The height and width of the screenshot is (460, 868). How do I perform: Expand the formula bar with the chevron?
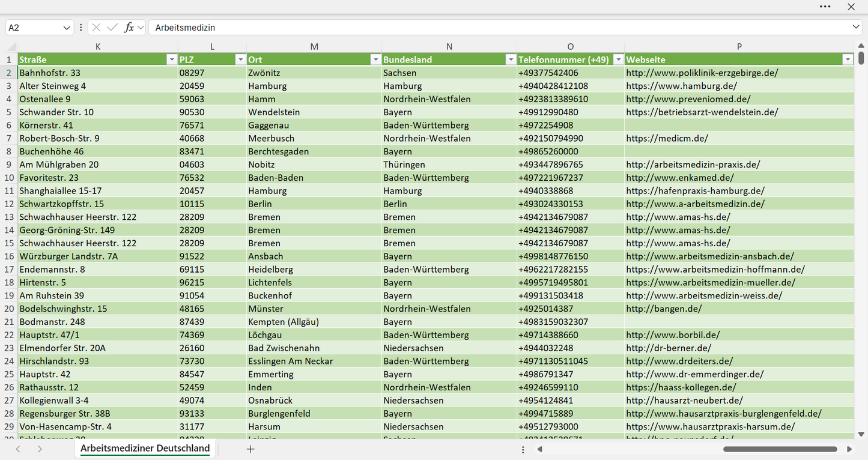pos(855,28)
